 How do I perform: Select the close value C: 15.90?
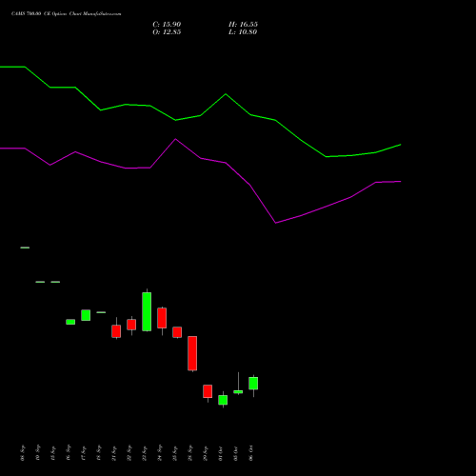(167, 25)
